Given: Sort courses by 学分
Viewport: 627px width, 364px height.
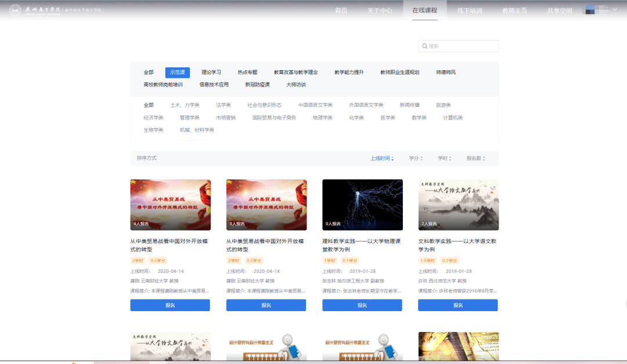Looking at the screenshot, I should pos(415,158).
